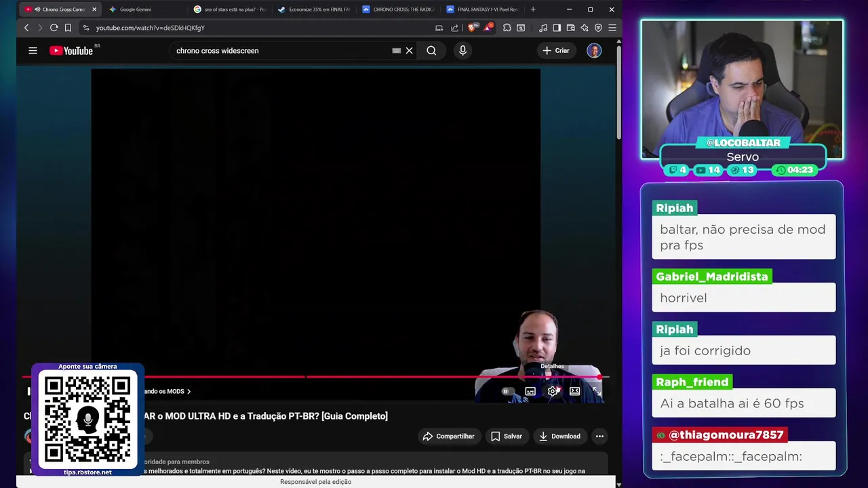Open the install or cast screen icon
Image resolution: width=868 pixels, height=488 pixels.
point(439,28)
